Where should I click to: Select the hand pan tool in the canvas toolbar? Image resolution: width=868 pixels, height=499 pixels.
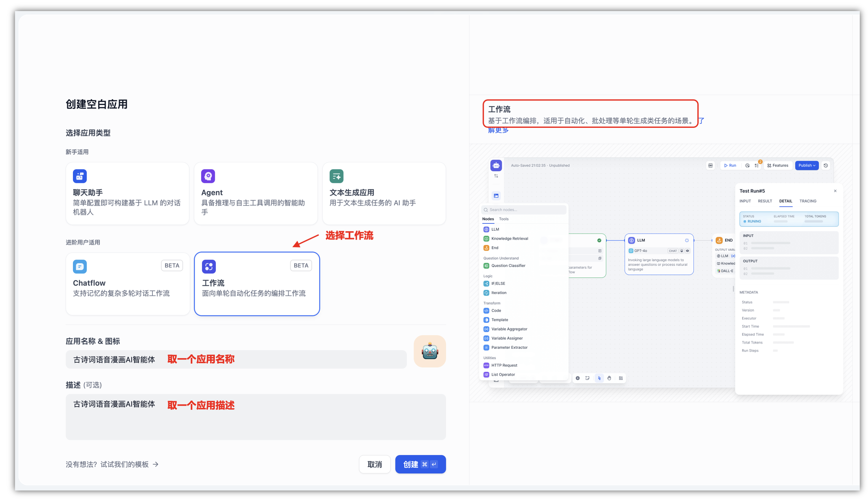pyautogui.click(x=609, y=378)
